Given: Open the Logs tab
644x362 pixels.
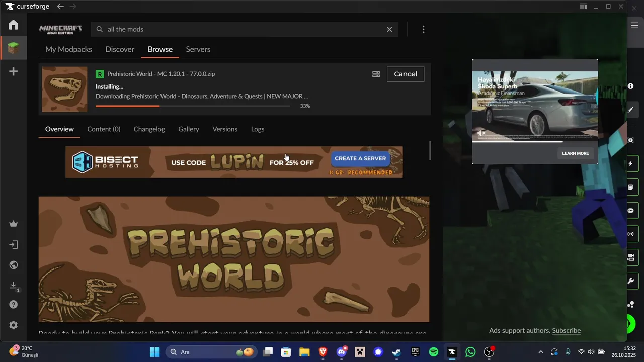Looking at the screenshot, I should tap(258, 129).
